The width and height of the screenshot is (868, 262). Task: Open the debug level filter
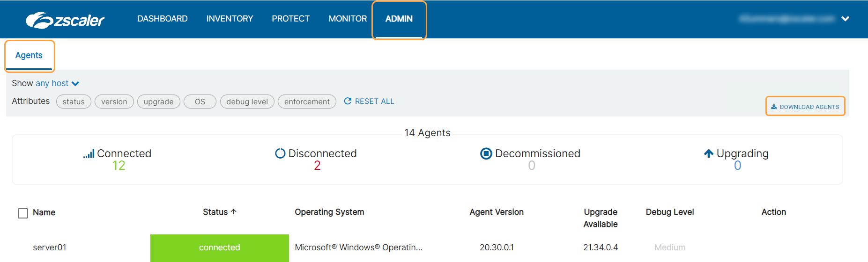click(x=247, y=102)
